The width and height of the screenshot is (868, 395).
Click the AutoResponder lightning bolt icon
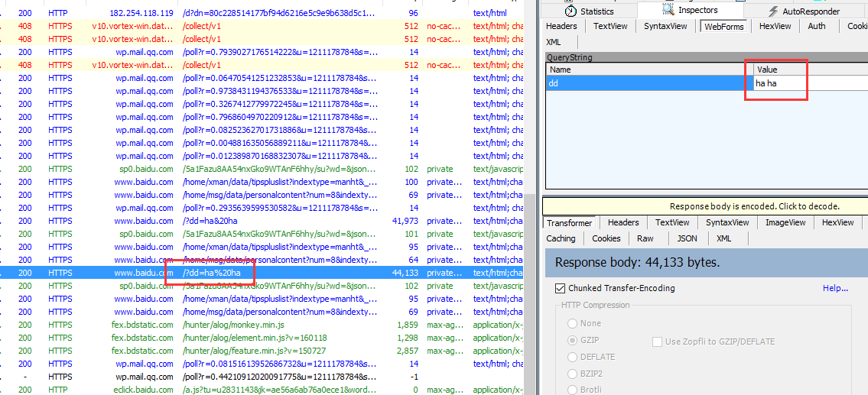pyautogui.click(x=774, y=11)
